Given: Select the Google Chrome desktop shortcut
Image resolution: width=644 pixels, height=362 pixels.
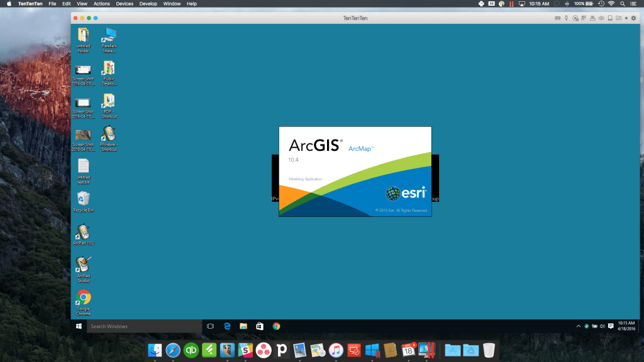Looking at the screenshot, I should coord(84,303).
